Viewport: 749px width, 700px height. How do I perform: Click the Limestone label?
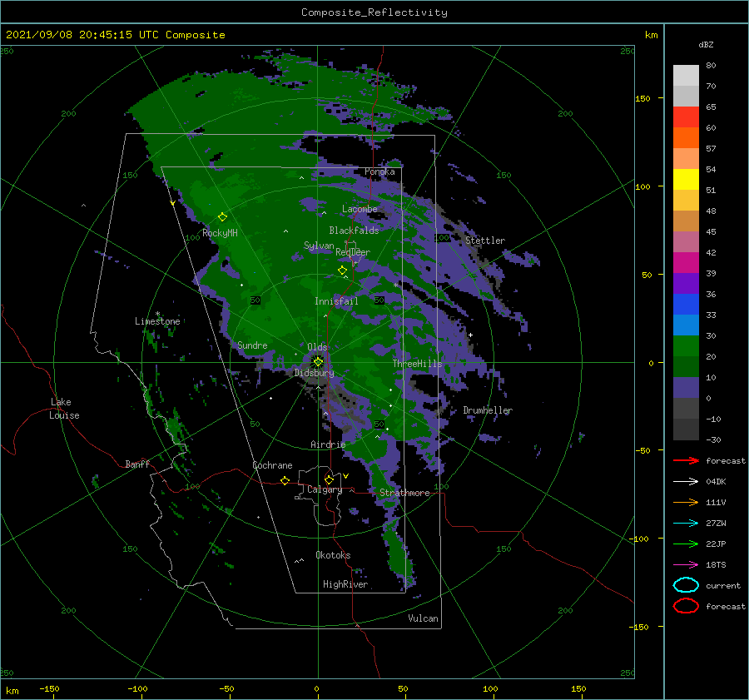[x=157, y=321]
